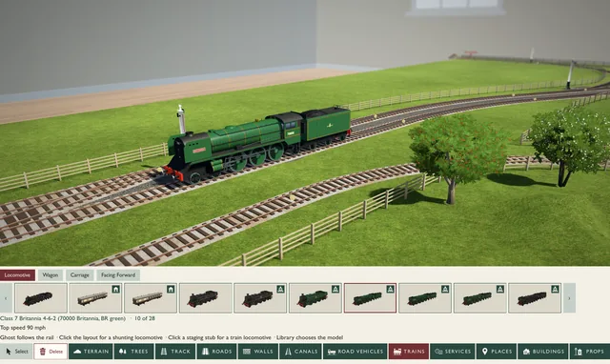Click the red-outlined selected Britannia thumbnail
The width and height of the screenshot is (610, 364).
click(370, 298)
